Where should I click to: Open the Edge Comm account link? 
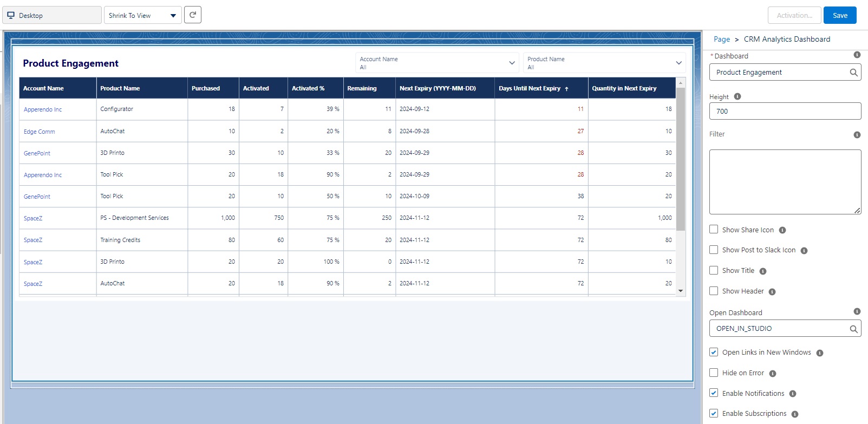[x=39, y=132]
